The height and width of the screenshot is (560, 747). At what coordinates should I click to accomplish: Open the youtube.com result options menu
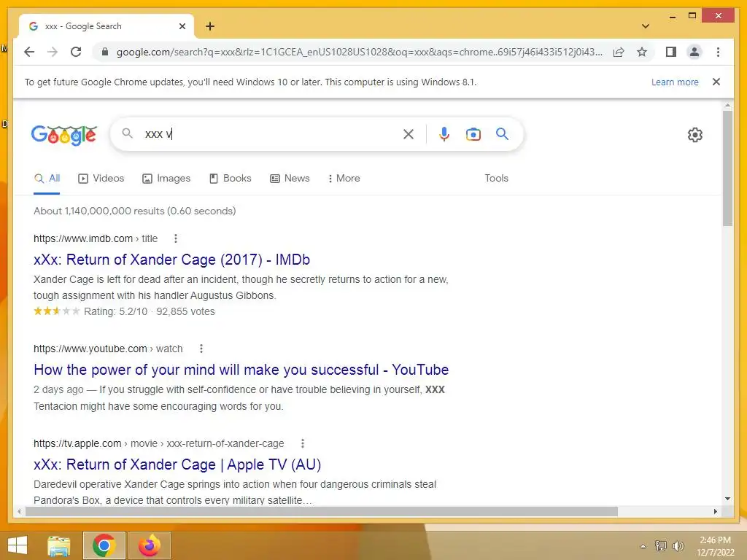(201, 349)
